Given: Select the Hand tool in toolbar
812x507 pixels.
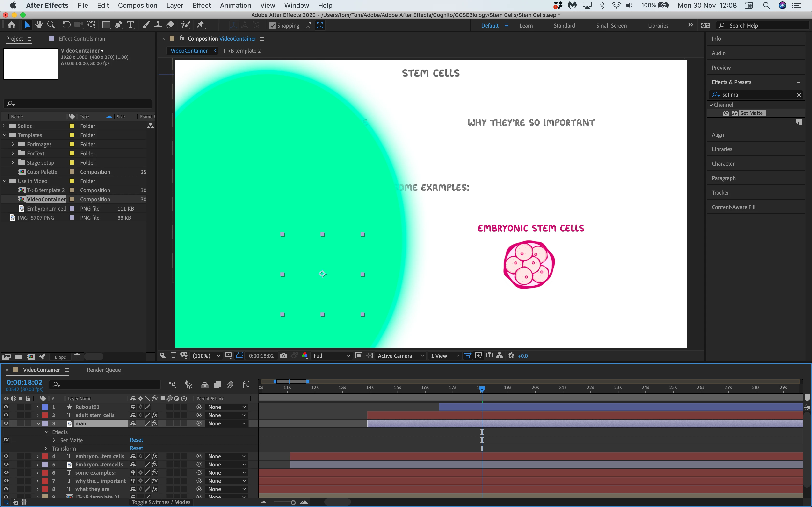Looking at the screenshot, I should point(39,25).
